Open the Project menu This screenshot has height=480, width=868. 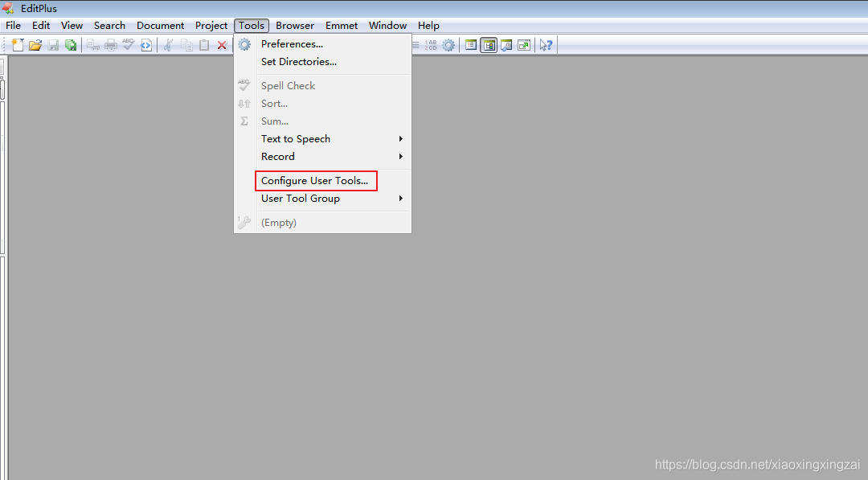pyautogui.click(x=211, y=26)
